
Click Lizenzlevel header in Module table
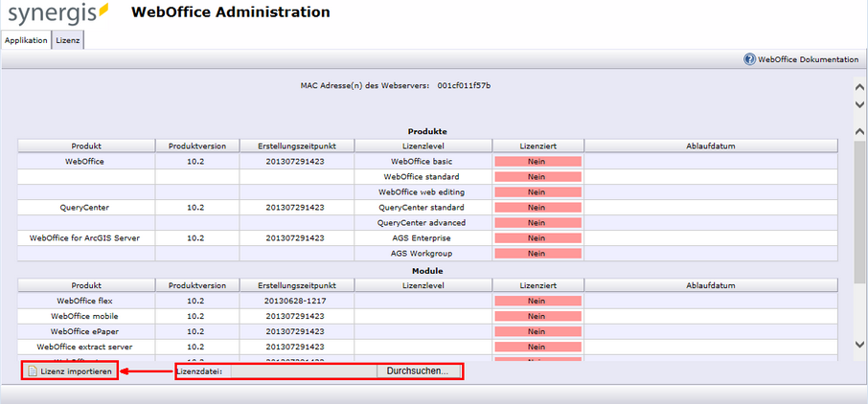[423, 285]
